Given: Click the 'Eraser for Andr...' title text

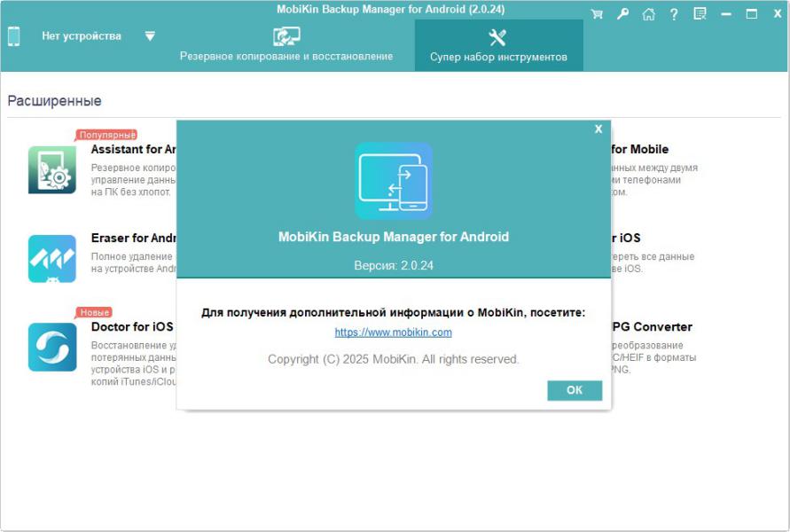Looking at the screenshot, I should pyautogui.click(x=134, y=238).
